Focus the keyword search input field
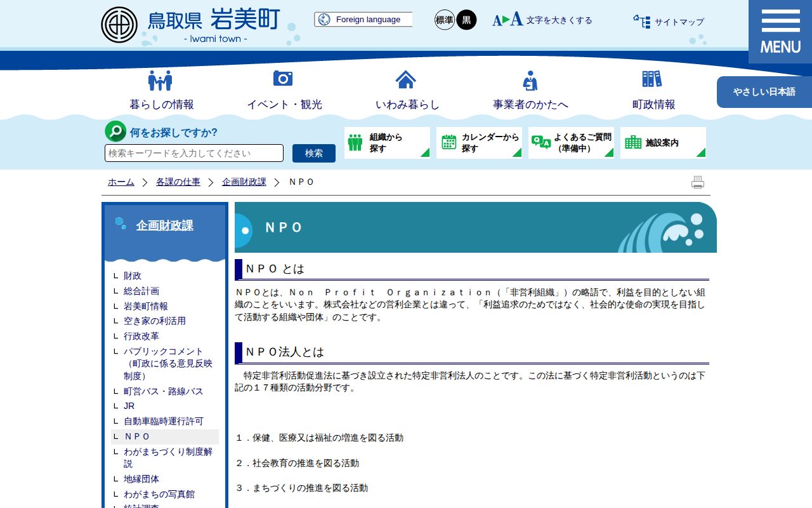 194,153
